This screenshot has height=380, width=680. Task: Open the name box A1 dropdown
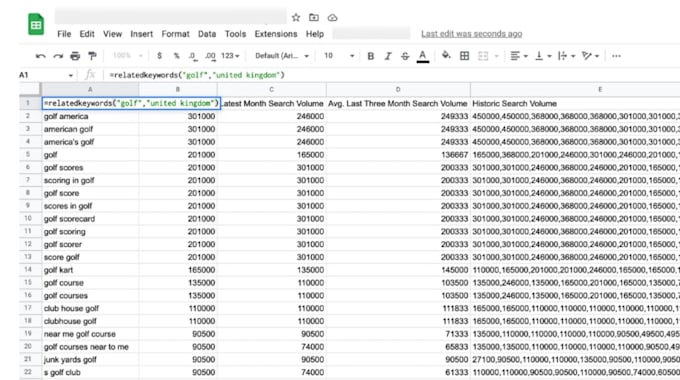pyautogui.click(x=71, y=75)
